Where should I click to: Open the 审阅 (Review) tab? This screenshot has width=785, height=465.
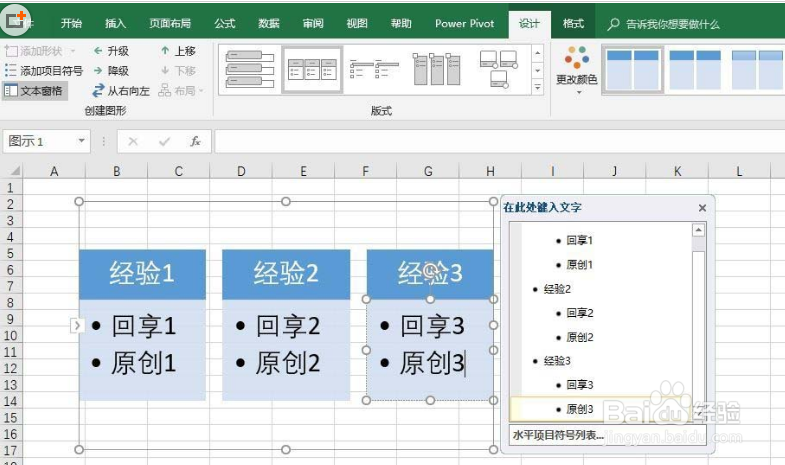click(313, 24)
